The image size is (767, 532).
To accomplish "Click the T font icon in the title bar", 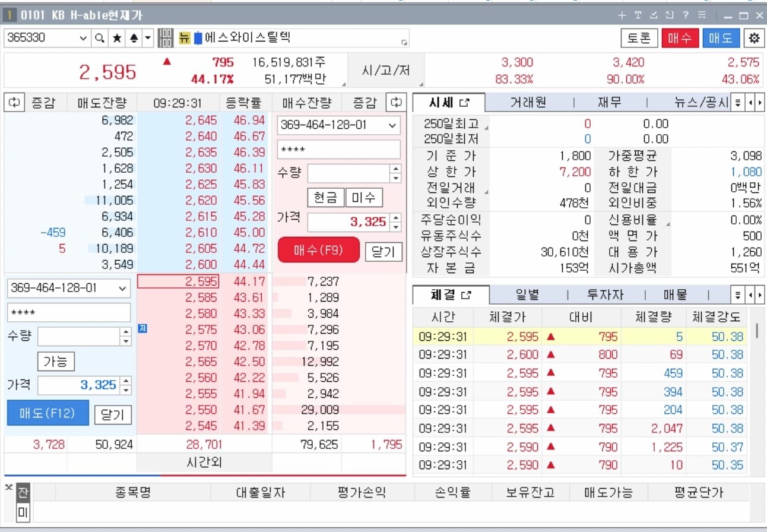I will 638,15.
